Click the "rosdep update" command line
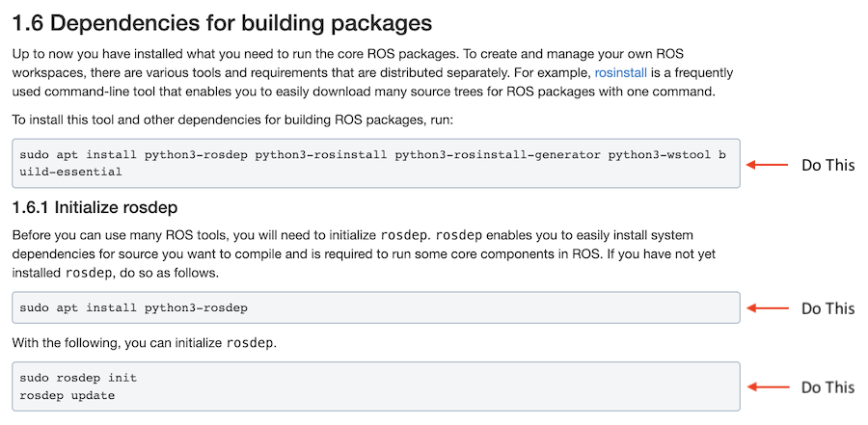Viewport: 868px width, 425px height. tap(67, 395)
